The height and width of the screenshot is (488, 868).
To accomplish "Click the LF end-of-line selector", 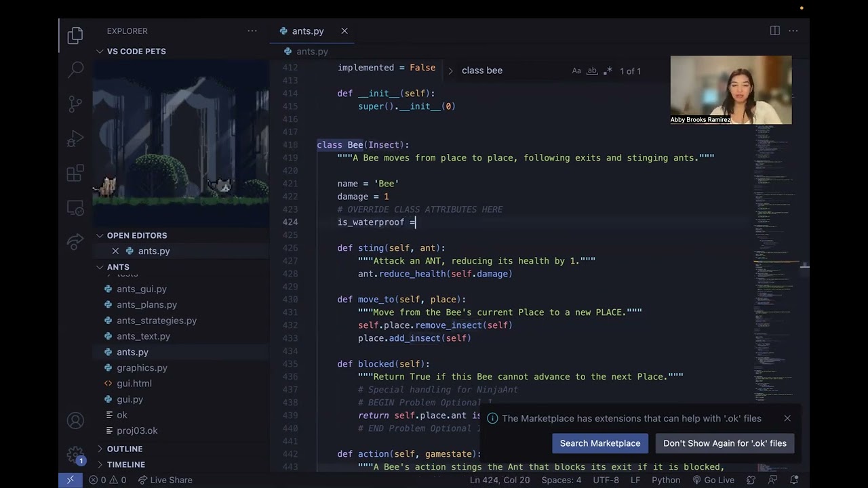I will pyautogui.click(x=635, y=480).
